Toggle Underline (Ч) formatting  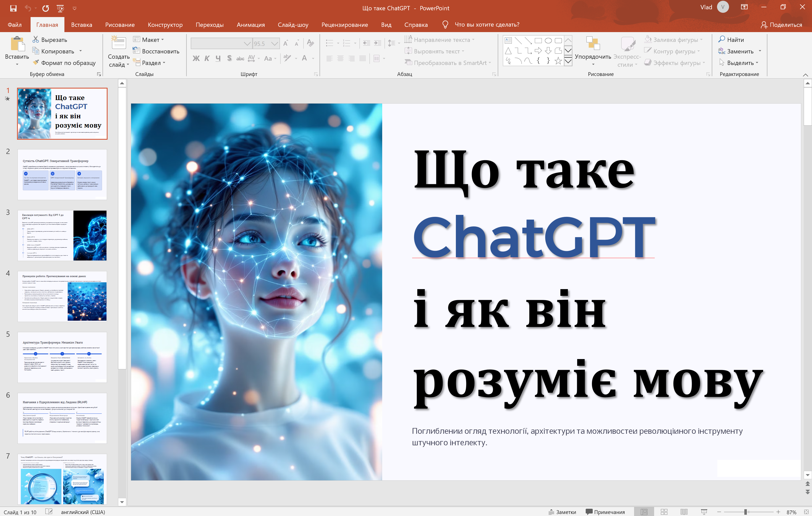(218, 58)
